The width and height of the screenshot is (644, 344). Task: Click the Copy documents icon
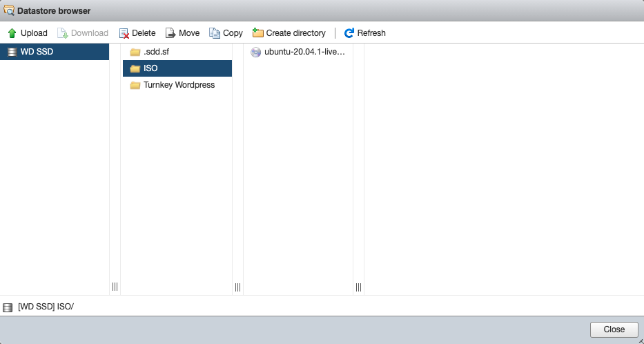coord(215,33)
